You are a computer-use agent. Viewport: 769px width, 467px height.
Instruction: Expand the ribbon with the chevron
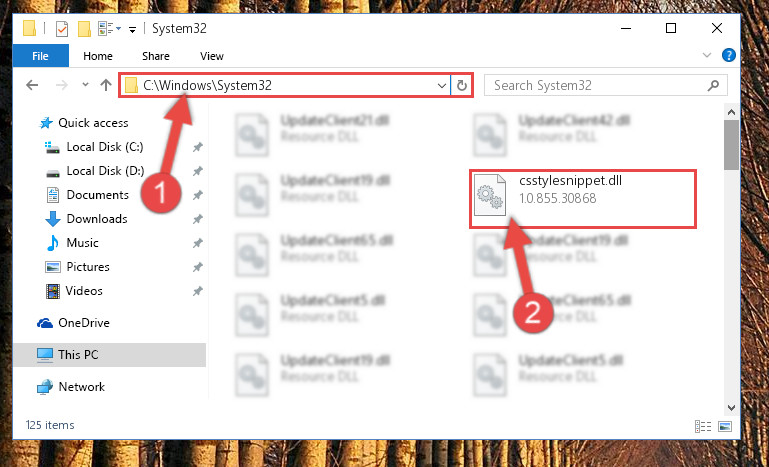tap(707, 55)
